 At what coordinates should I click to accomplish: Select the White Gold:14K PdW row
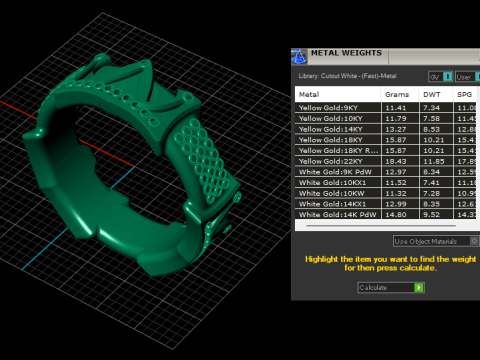pos(386,214)
